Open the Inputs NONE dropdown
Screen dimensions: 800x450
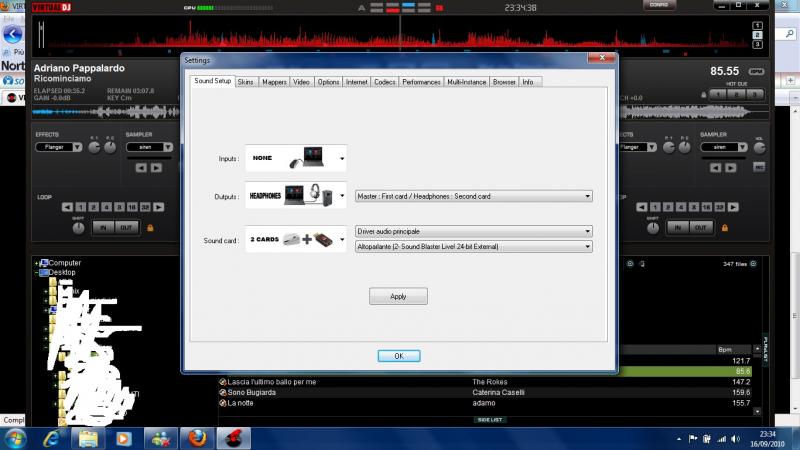point(296,158)
